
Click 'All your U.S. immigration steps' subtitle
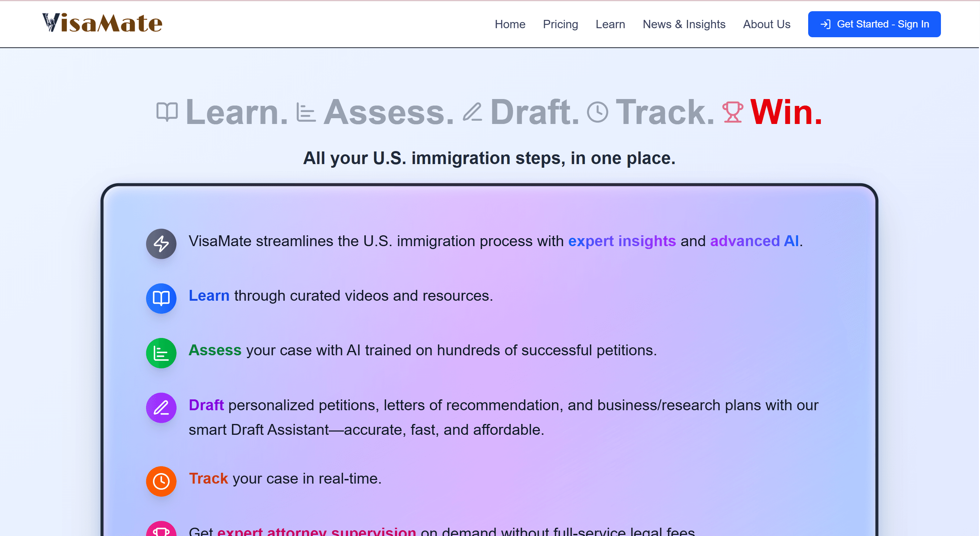coord(489,158)
